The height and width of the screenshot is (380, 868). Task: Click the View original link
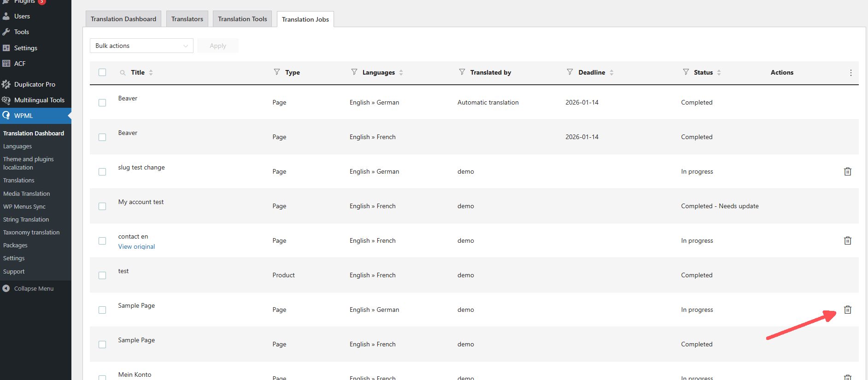pos(136,246)
